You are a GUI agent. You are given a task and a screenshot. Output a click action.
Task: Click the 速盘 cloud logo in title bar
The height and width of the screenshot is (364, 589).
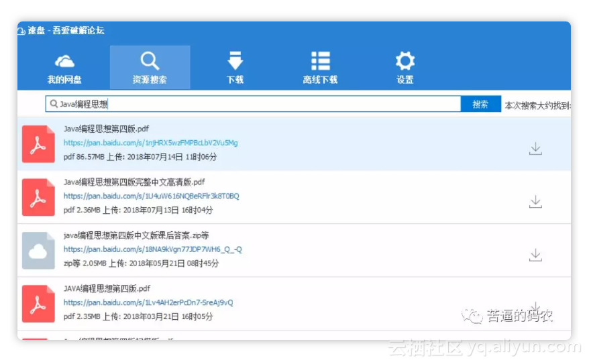tap(21, 31)
